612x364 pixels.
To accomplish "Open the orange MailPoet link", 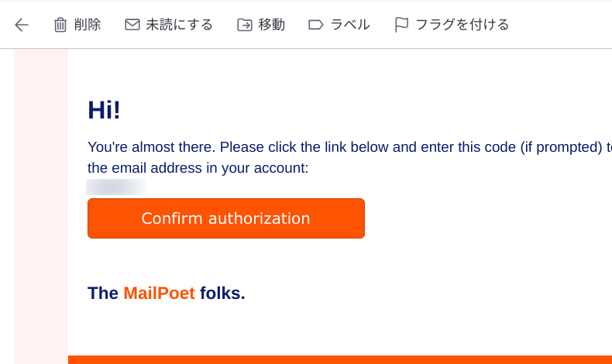I will click(160, 293).
